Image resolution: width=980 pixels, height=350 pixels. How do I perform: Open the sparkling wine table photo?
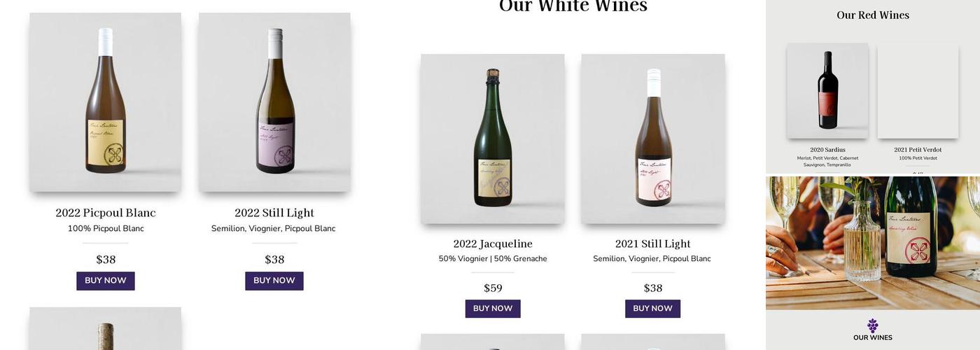point(873,242)
